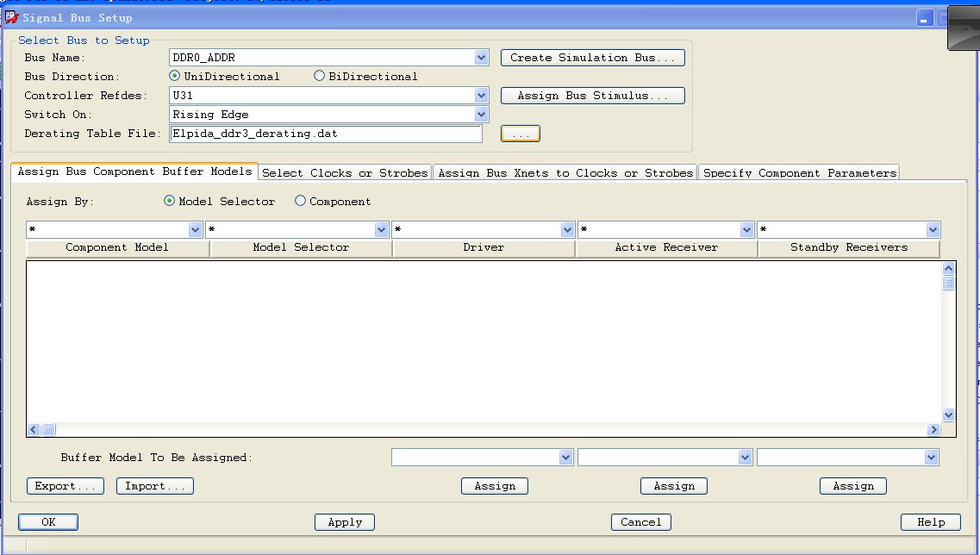Open the Component Model filter dropdown
This screenshot has height=555, width=980.
tap(195, 230)
